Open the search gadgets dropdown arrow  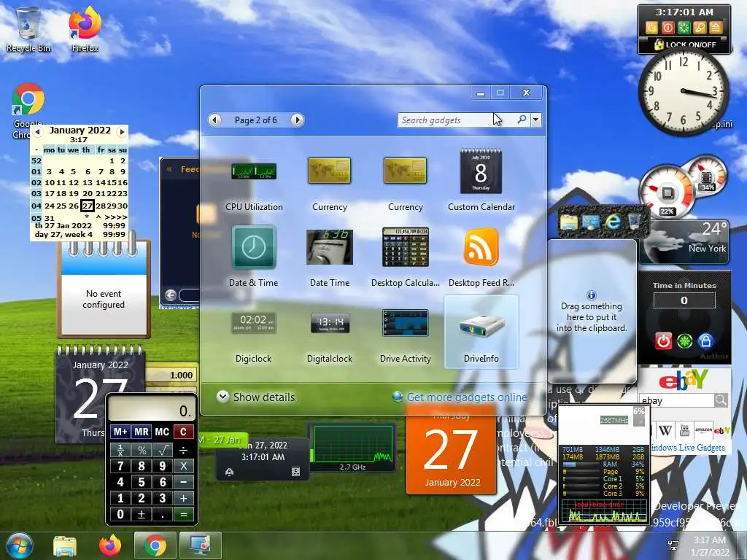(x=536, y=120)
